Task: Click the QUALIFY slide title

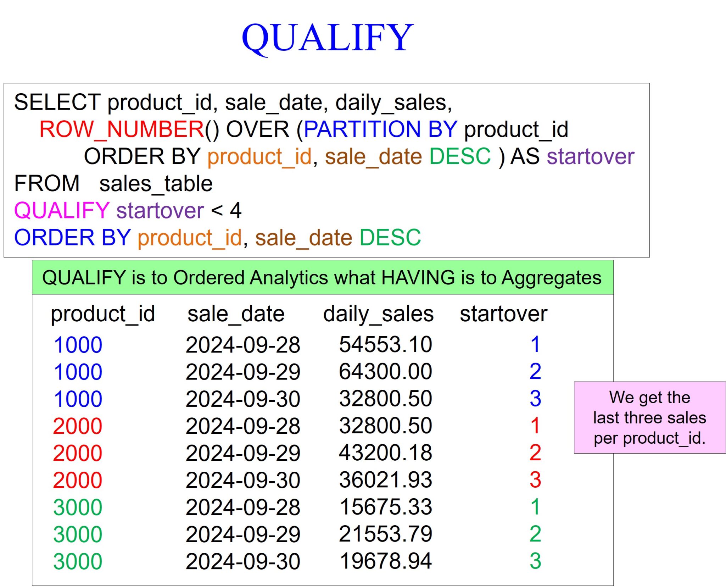Action: (327, 38)
